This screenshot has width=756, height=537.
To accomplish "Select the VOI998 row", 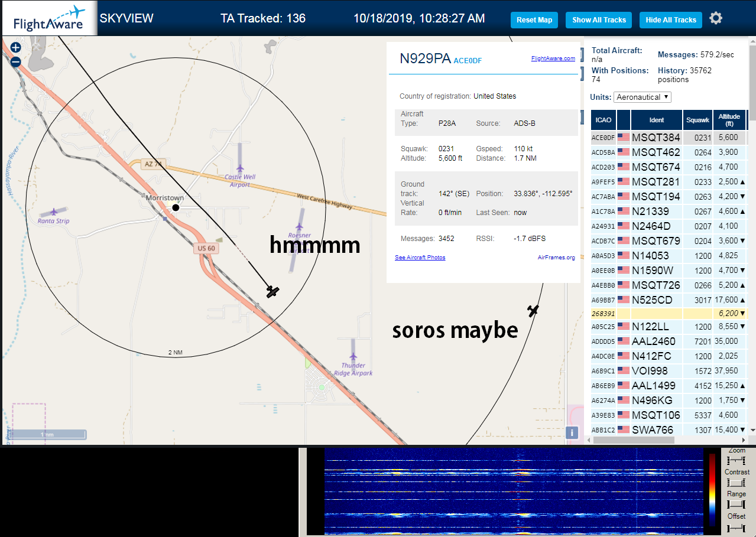I will [x=669, y=371].
